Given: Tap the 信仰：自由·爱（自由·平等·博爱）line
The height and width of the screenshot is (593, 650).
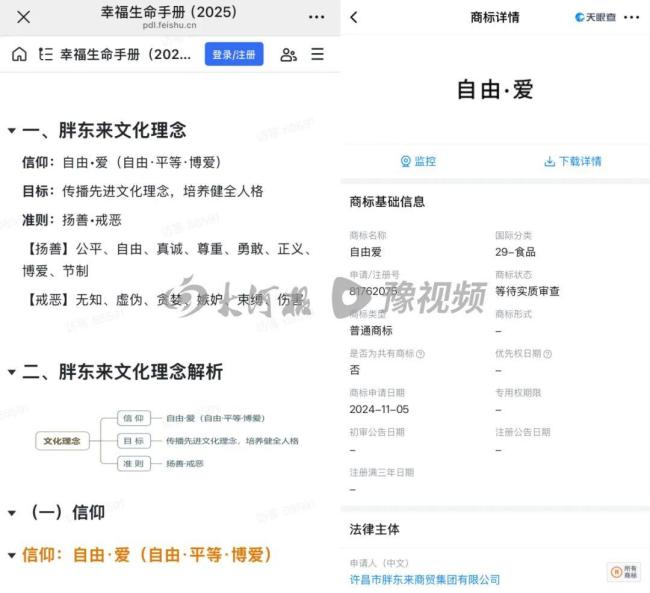Looking at the screenshot, I should point(121,162).
